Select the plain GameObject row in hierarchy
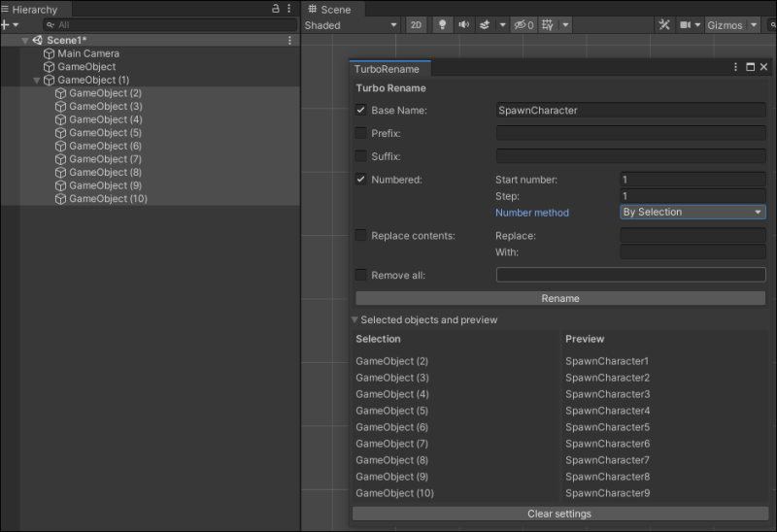Viewport: 777px width, 532px height. (x=86, y=67)
